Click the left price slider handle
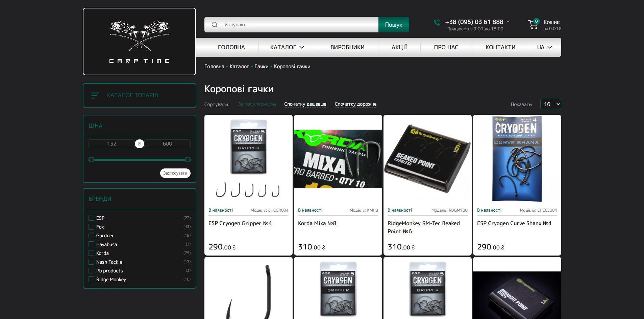 click(x=91, y=160)
